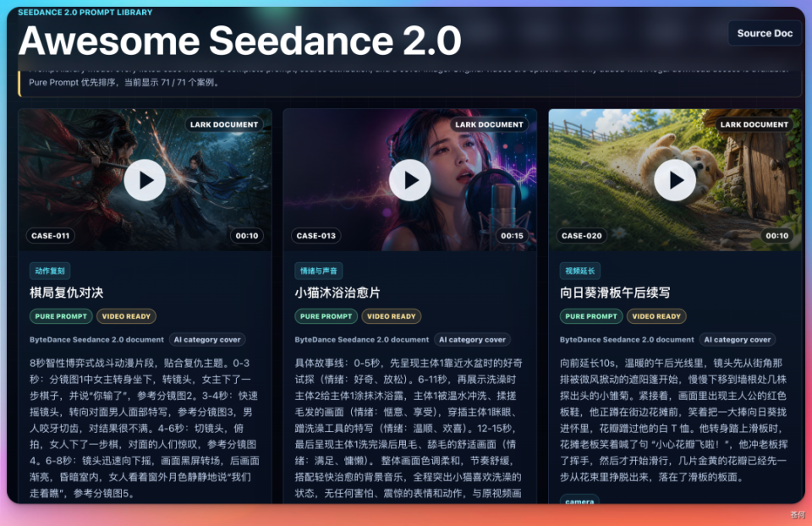Screen dimensions: 812x526
Task: Play the CASE-013 video
Action: [x=410, y=180]
